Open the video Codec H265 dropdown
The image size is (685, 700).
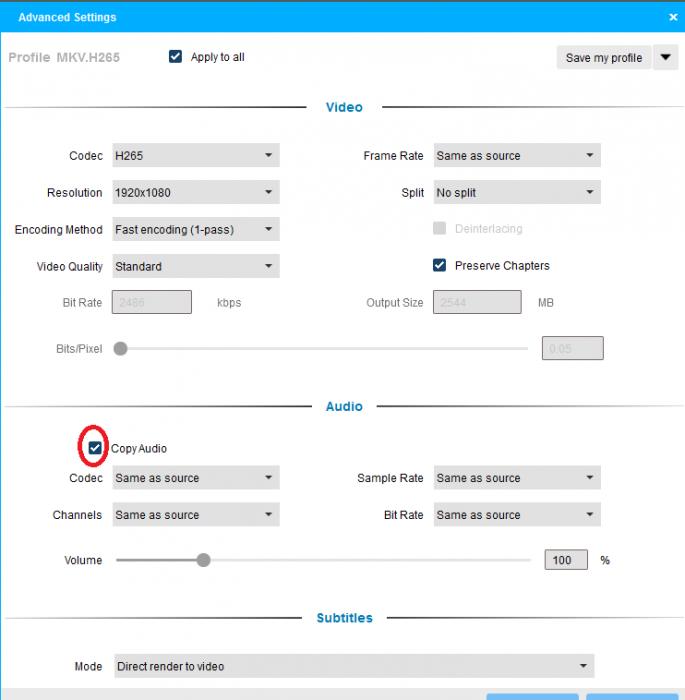click(195, 156)
